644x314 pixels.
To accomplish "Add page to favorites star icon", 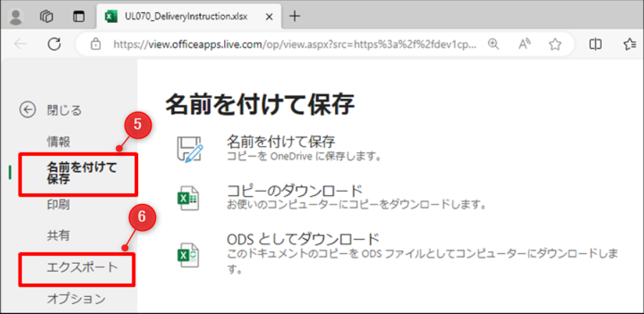I will [x=555, y=44].
